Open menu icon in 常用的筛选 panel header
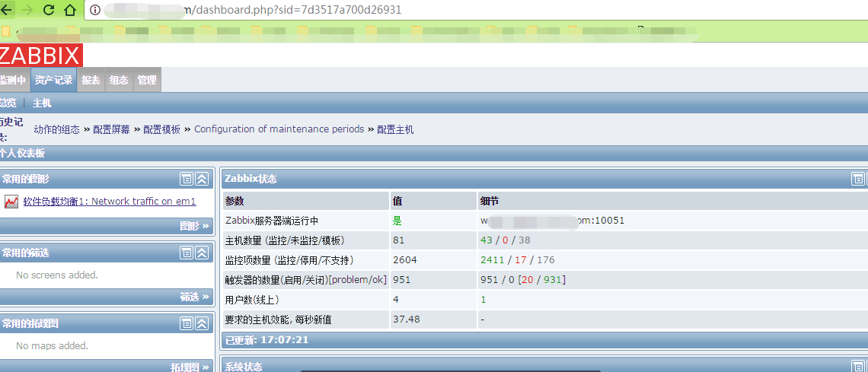Screen dimensions: 868x372 click(x=187, y=253)
